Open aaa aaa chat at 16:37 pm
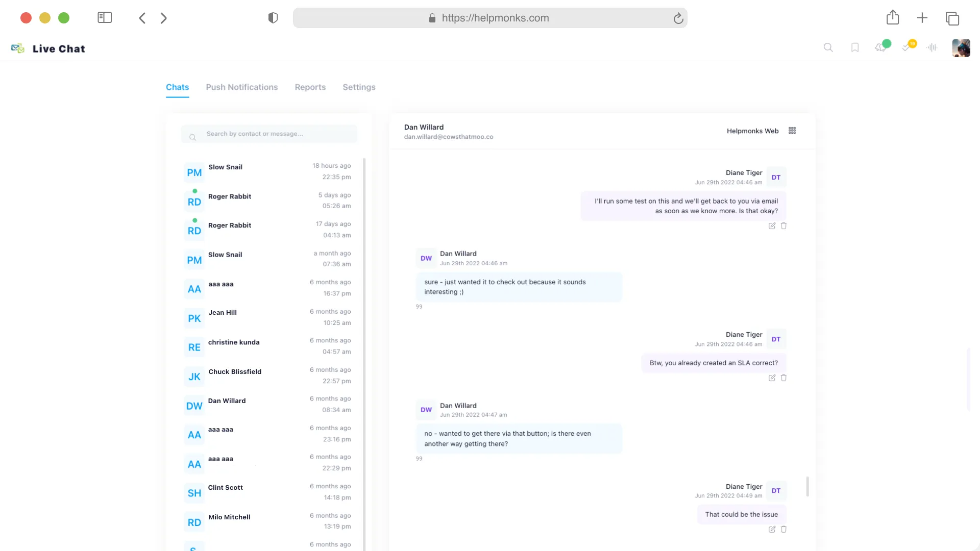Image resolution: width=980 pixels, height=551 pixels. click(268, 288)
